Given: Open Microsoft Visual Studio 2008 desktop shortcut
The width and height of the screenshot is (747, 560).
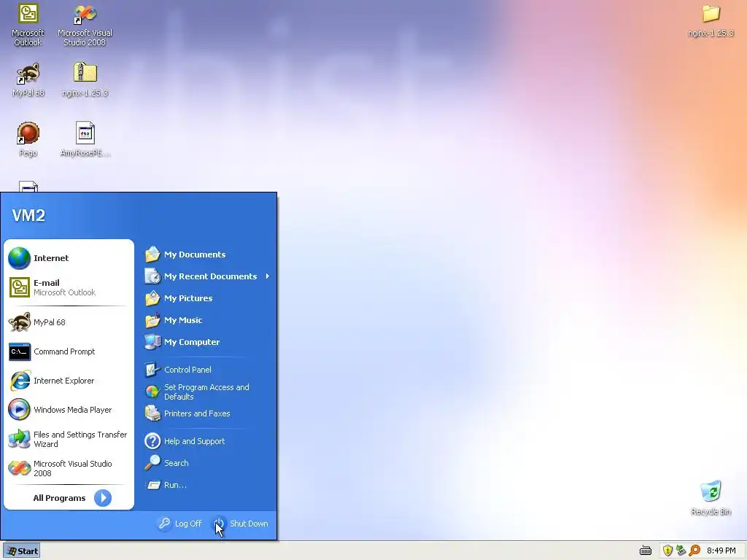Looking at the screenshot, I should (85, 25).
